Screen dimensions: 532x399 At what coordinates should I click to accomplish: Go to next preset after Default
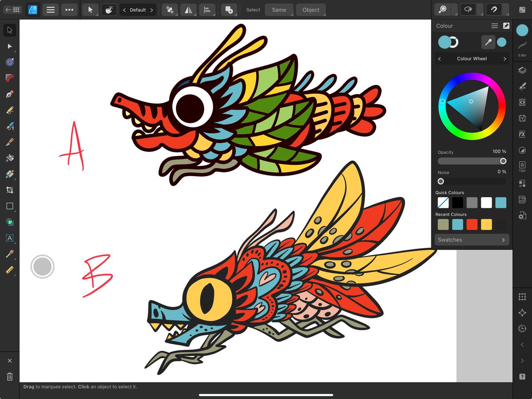click(151, 10)
